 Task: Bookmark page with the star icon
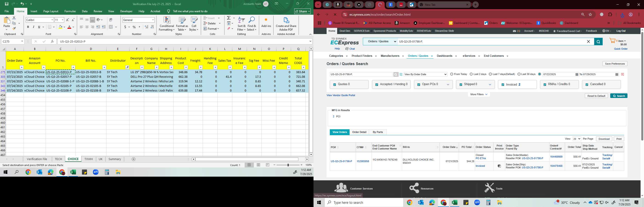pyautogui.click(x=591, y=14)
